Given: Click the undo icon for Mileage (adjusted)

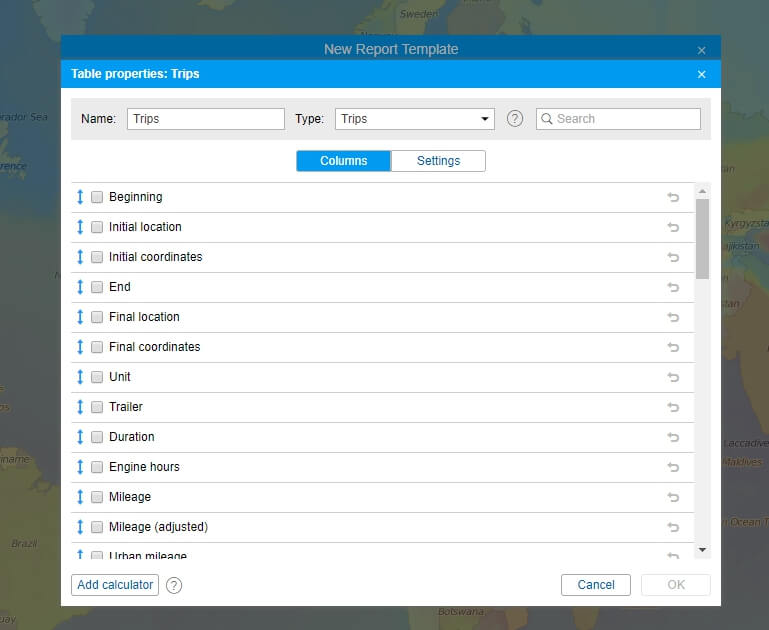Looking at the screenshot, I should click(x=673, y=527).
